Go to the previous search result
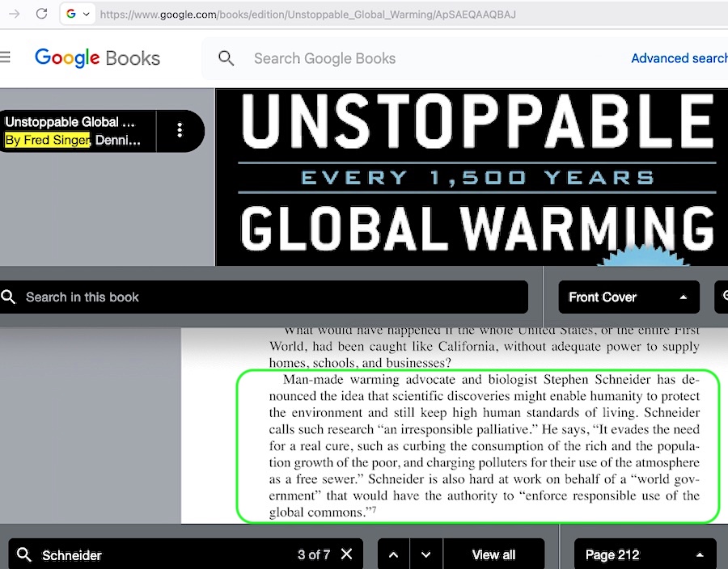This screenshot has width=728, height=569. point(393,554)
